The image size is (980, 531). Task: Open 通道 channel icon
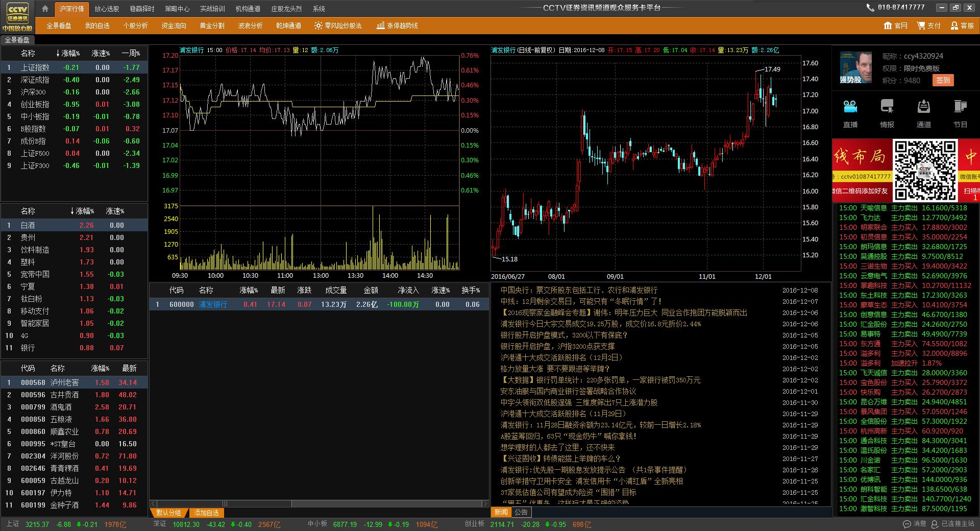924,107
